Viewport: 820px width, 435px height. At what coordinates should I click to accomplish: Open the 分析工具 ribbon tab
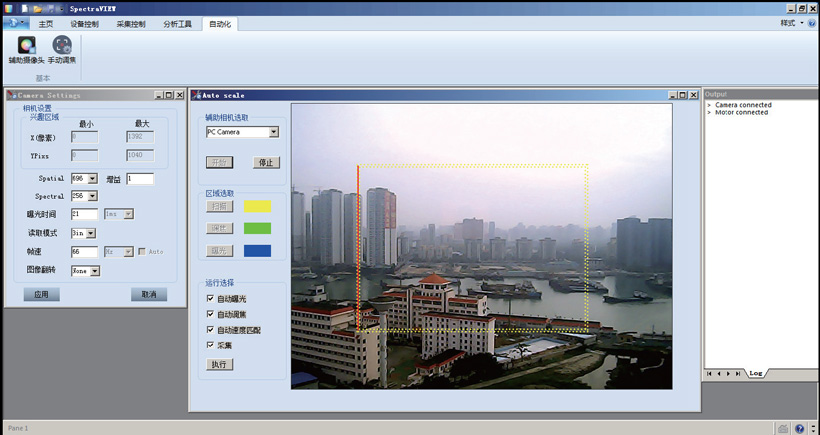pos(177,23)
